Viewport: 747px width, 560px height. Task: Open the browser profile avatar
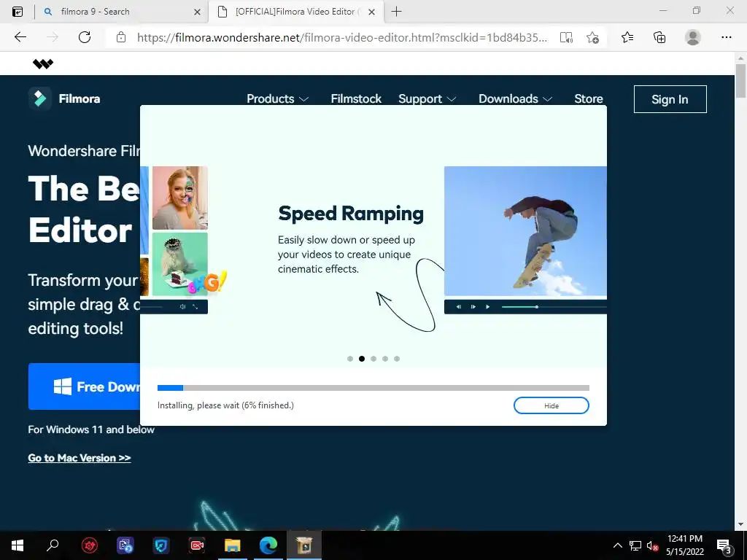693,37
